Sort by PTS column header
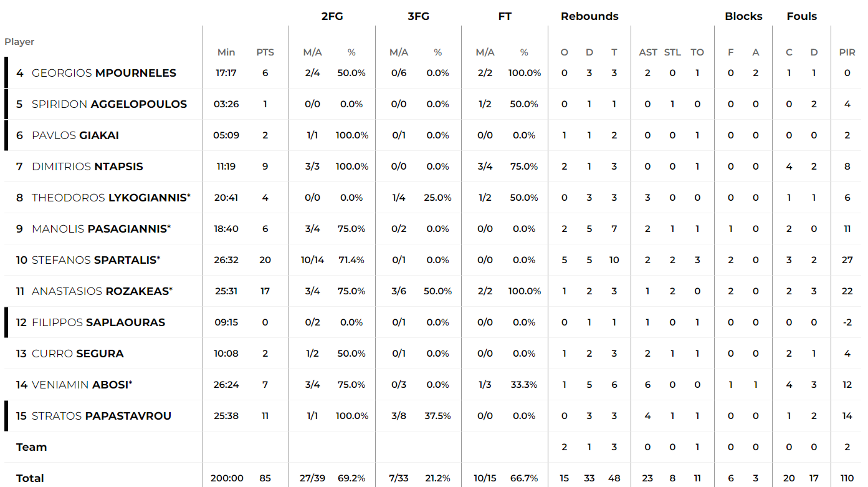868x487 pixels. 265,52
